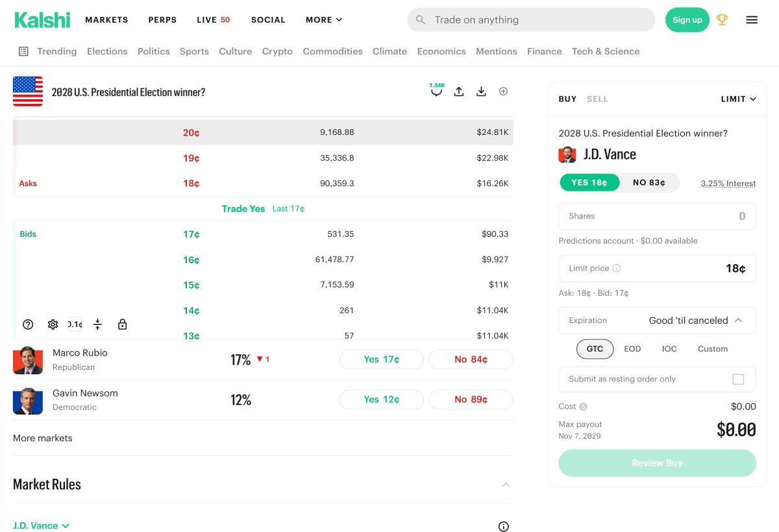Click the share upload icon
This screenshot has height=532, width=779.
coord(459,91)
